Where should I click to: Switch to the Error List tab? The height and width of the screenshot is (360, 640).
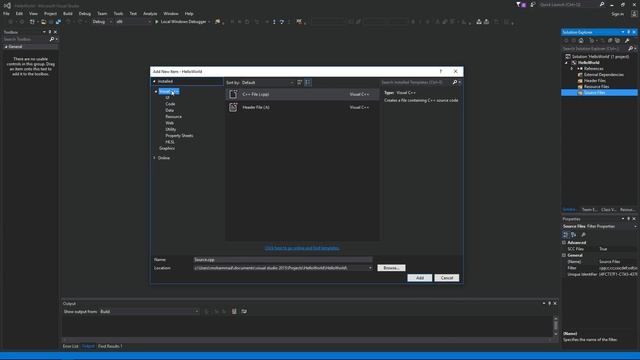coord(71,346)
